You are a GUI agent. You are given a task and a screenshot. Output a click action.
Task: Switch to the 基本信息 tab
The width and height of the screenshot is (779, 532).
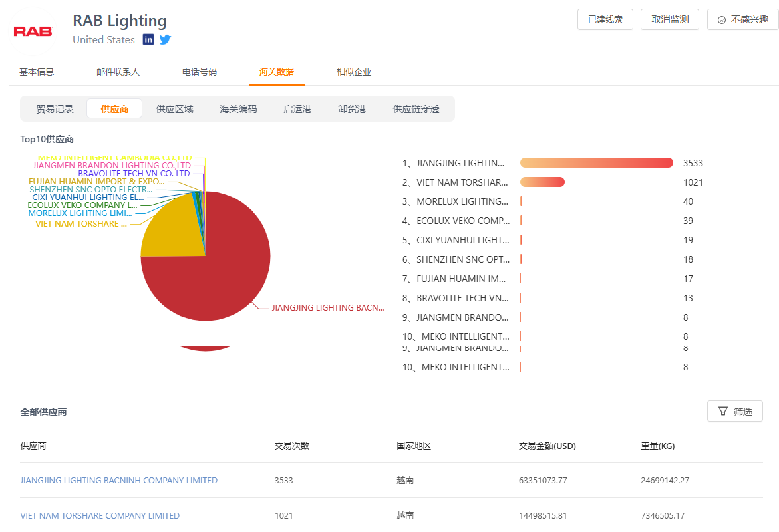(37, 72)
